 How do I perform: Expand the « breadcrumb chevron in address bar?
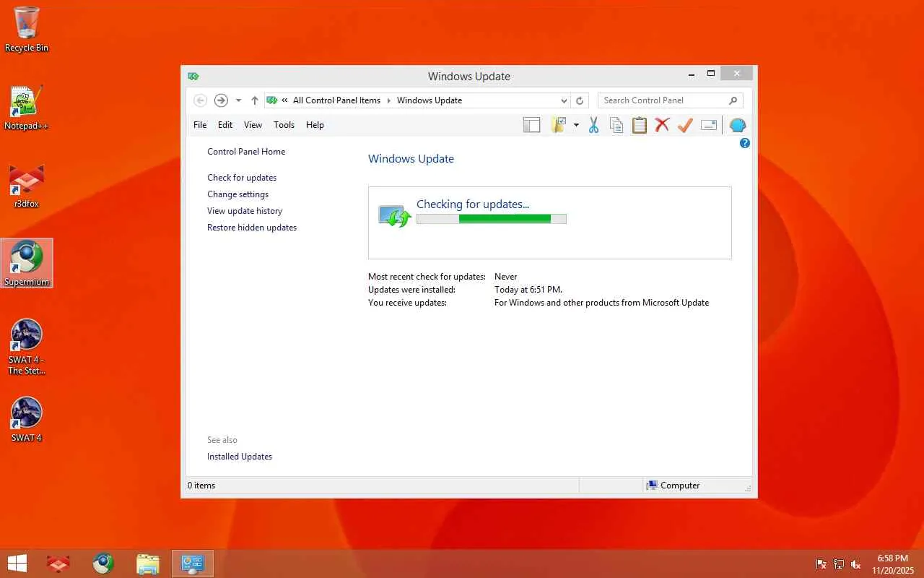285,100
